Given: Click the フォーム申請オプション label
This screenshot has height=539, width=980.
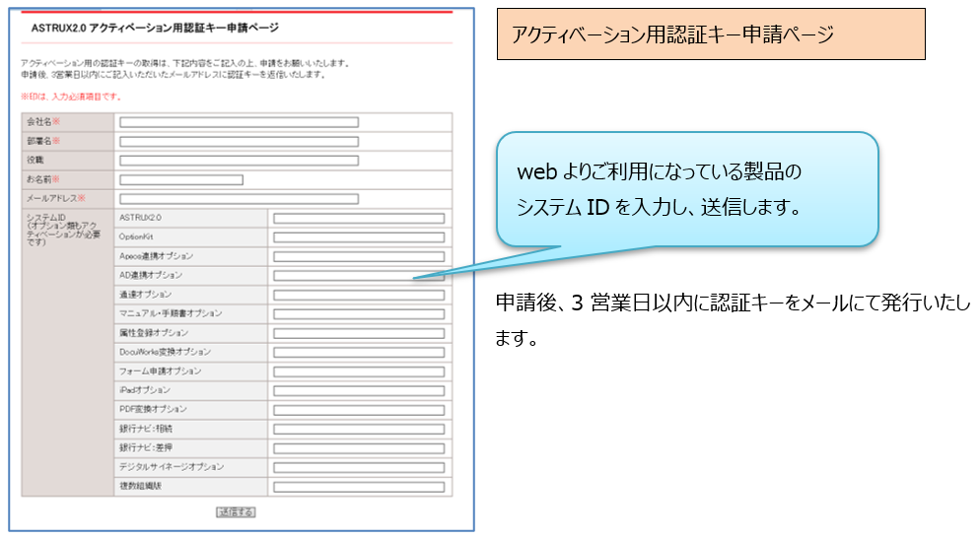Looking at the screenshot, I should pyautogui.click(x=160, y=371).
